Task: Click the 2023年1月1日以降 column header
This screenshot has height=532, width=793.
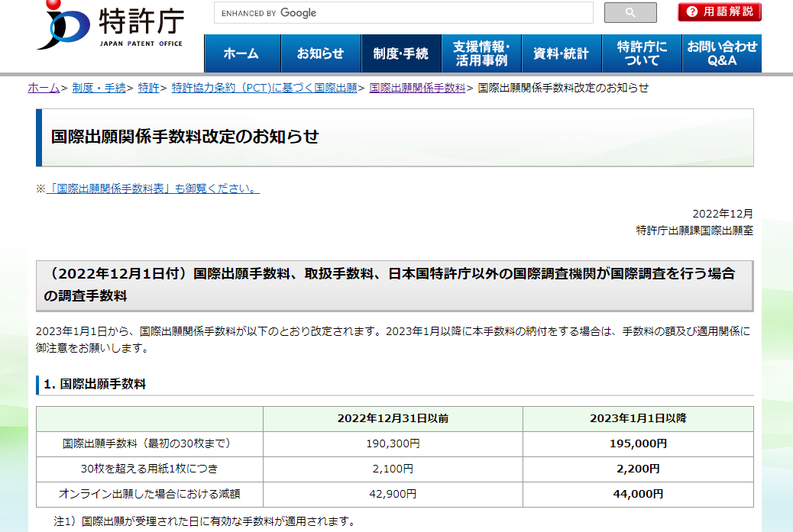Action: point(639,418)
